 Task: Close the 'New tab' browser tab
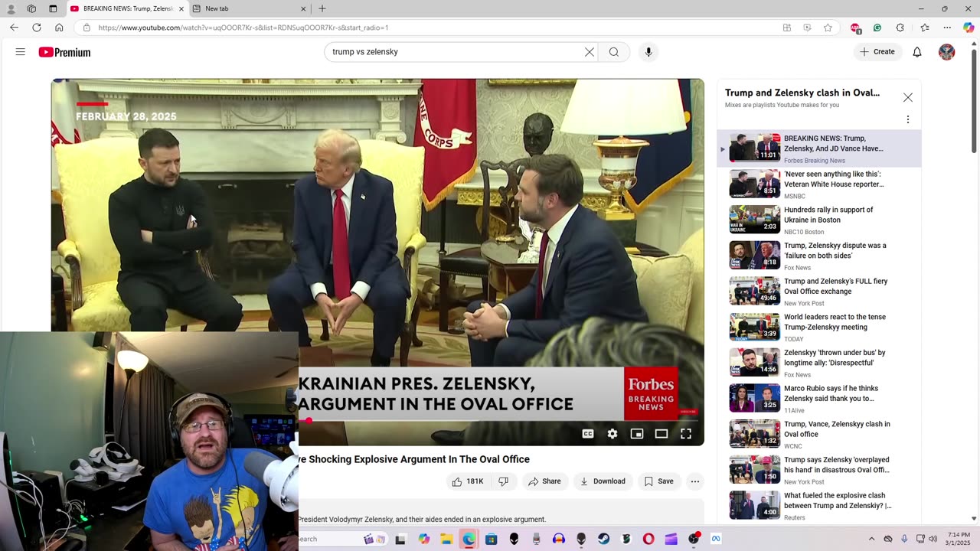pos(303,8)
